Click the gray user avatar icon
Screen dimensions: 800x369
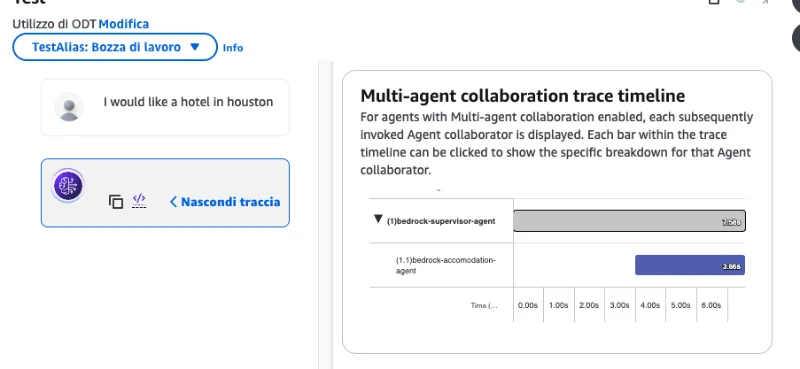69,107
